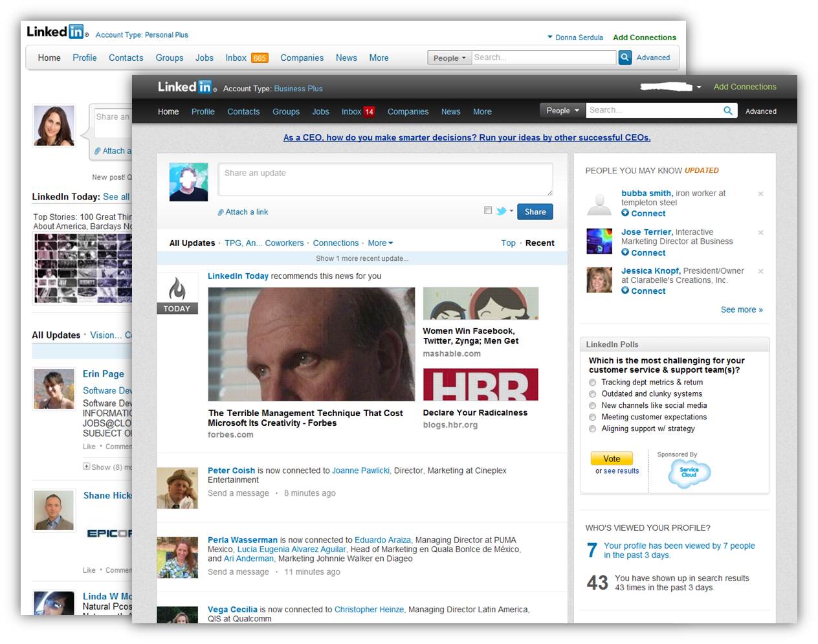Expand the More feed filter dropdown

point(381,243)
